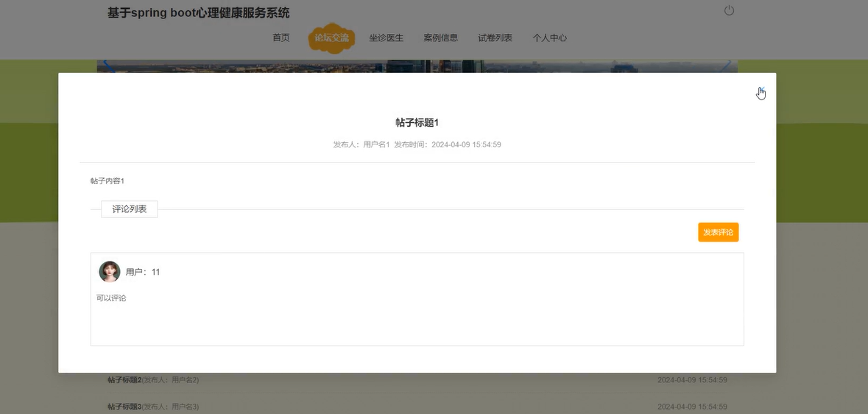Open the 试卷列表 menu item

[495, 38]
